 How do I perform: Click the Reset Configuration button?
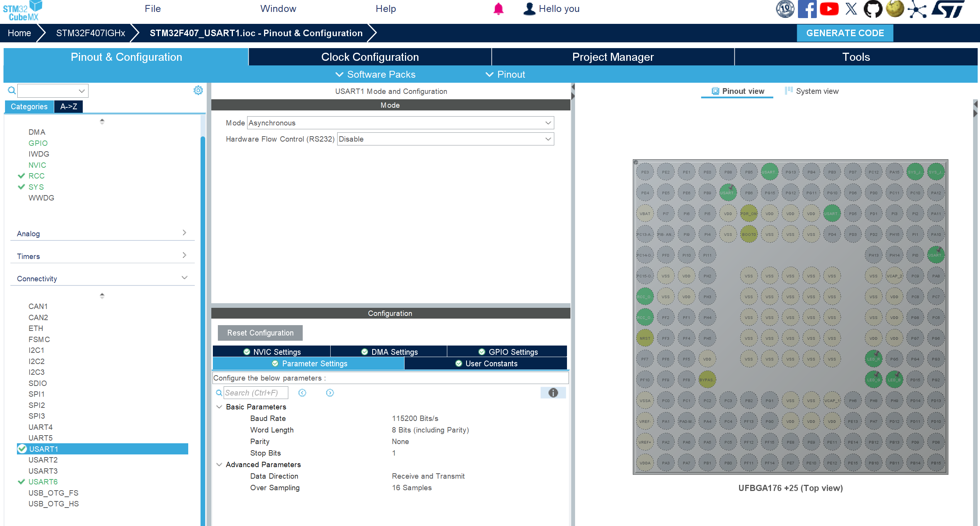click(260, 333)
